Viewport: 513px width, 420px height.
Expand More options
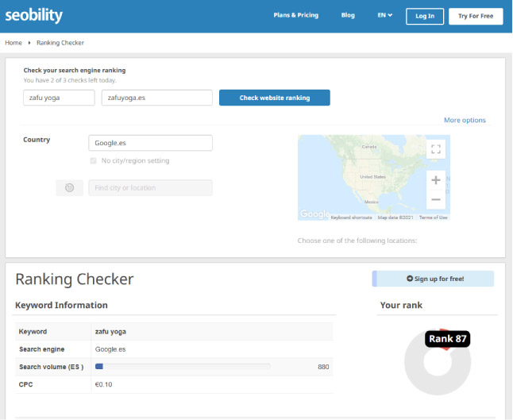[x=465, y=120]
